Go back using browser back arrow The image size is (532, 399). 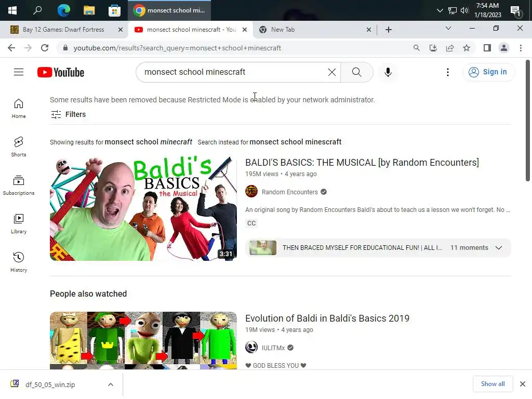click(x=11, y=48)
